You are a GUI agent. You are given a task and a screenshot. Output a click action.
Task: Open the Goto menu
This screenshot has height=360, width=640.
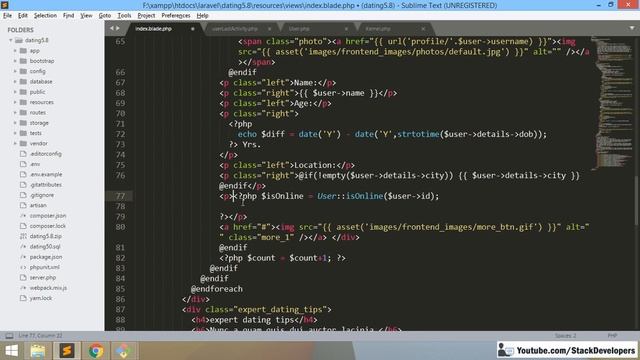tap(104, 16)
